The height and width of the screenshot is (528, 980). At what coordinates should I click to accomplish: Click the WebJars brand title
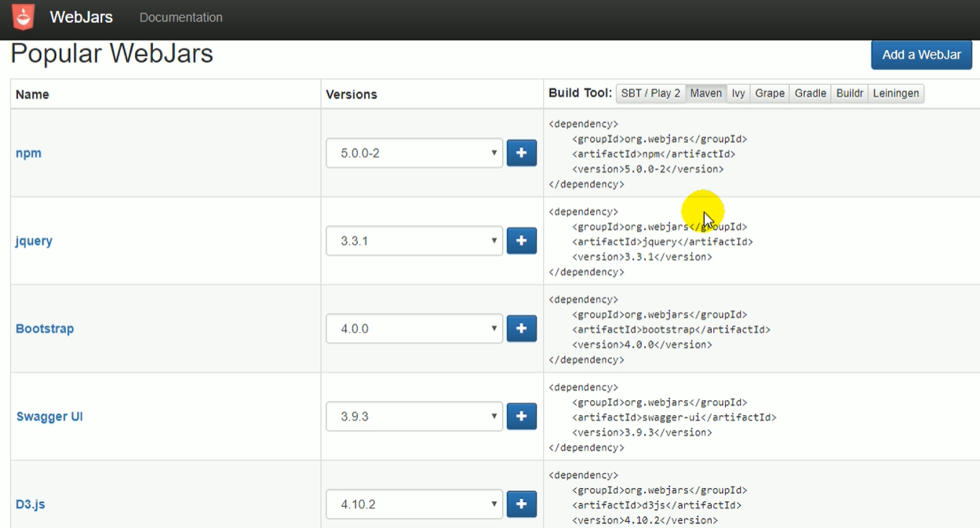click(82, 16)
